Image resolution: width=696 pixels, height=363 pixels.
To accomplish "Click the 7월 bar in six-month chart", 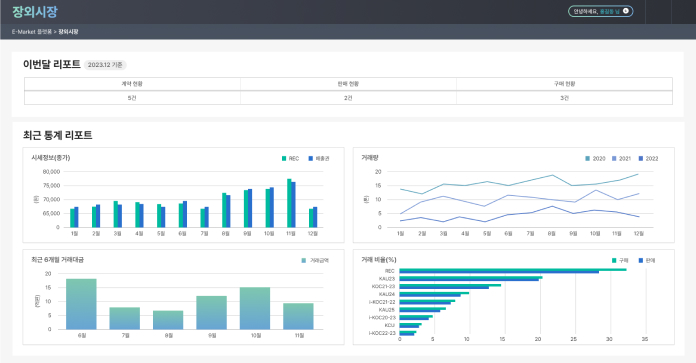I will [125, 318].
